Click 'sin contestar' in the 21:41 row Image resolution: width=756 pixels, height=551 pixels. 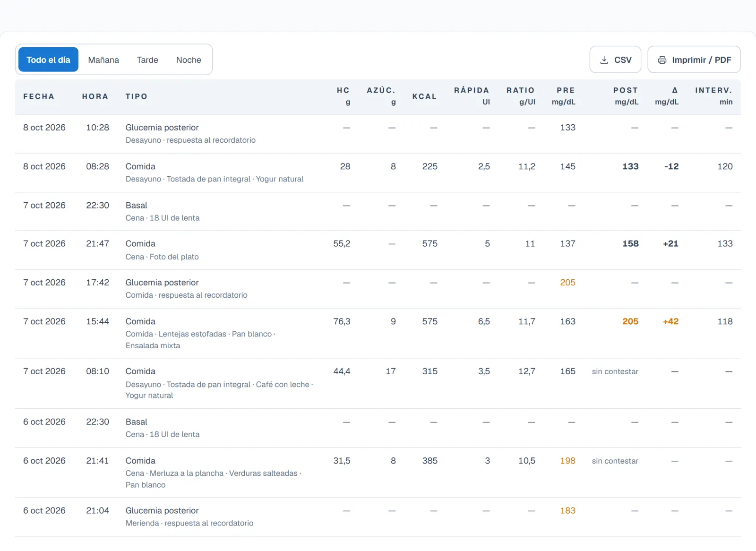pyautogui.click(x=615, y=461)
